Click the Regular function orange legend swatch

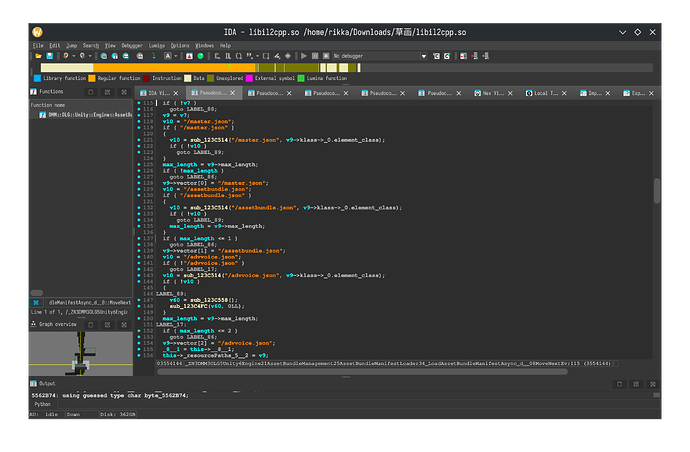tap(92, 78)
